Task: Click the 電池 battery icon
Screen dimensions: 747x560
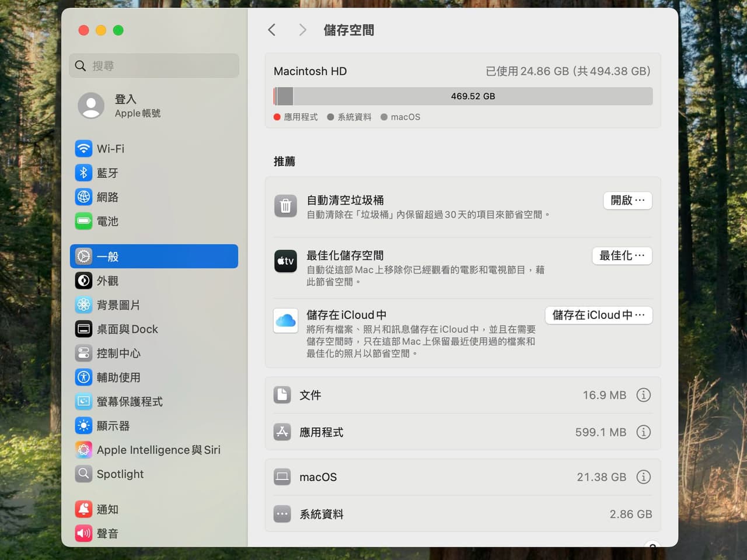Action: coord(84,221)
